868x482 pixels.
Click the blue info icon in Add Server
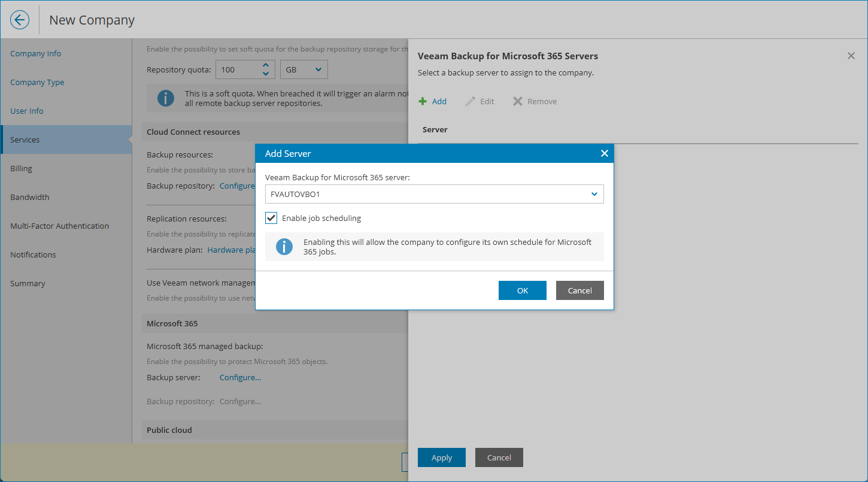(x=284, y=246)
